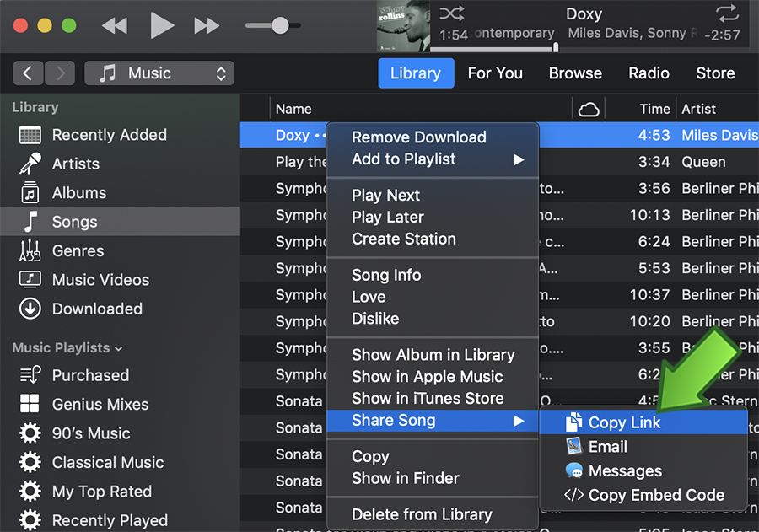Click the Downloaded arrow-circle icon
This screenshot has width=759, height=532.
[x=30, y=309]
